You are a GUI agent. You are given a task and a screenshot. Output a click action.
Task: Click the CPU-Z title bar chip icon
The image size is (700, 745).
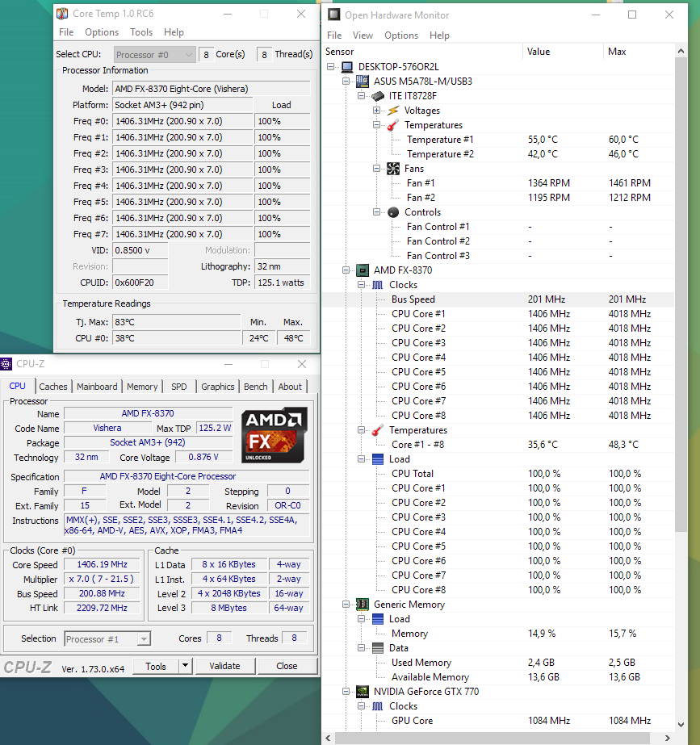6,364
